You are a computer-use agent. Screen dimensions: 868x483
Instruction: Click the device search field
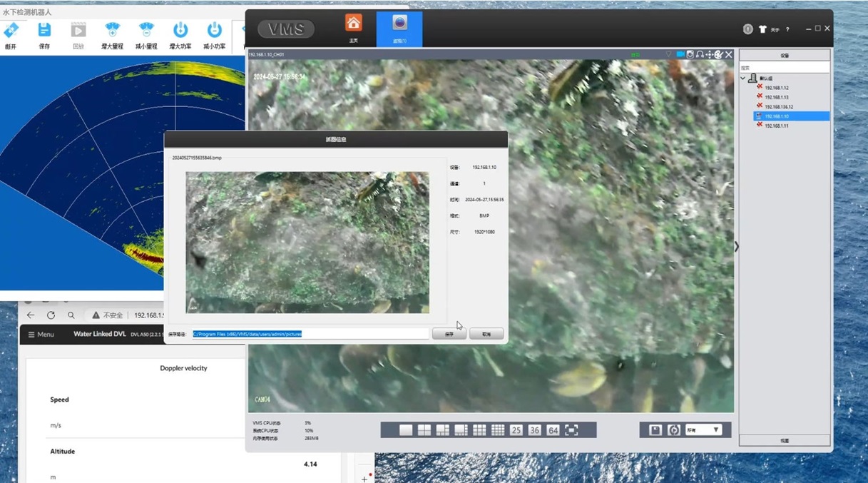(785, 68)
